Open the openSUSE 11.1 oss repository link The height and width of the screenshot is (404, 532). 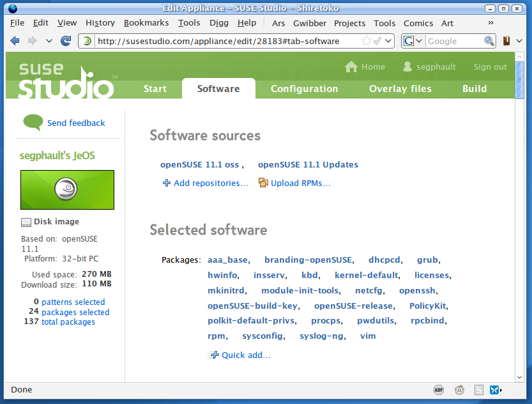pyautogui.click(x=199, y=165)
